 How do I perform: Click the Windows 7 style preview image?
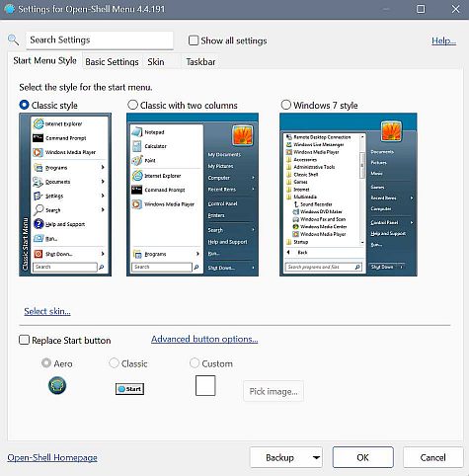349,195
